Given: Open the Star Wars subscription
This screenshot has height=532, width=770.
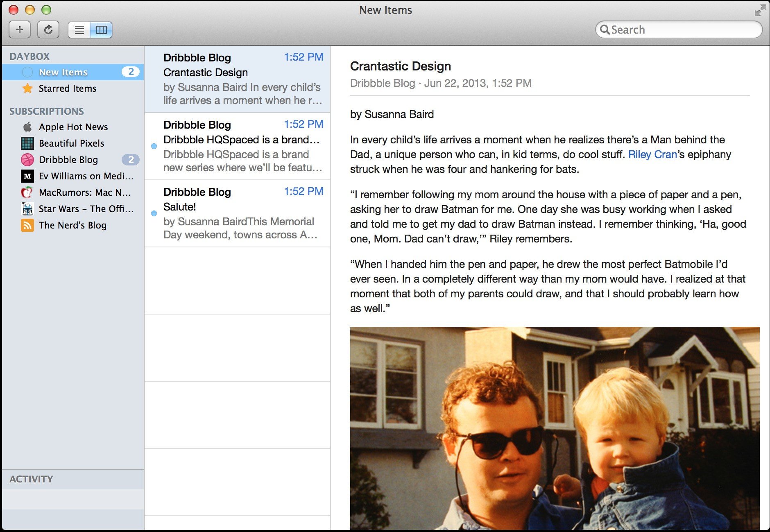Looking at the screenshot, I should coord(73,209).
